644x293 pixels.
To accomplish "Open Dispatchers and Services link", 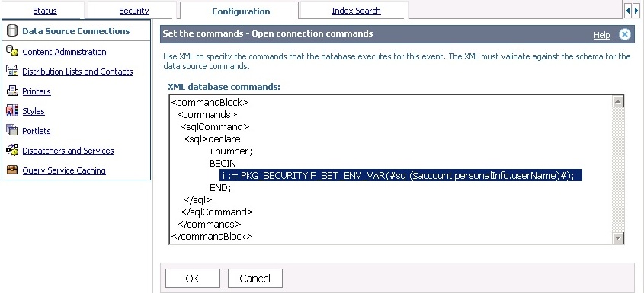I will tap(68, 151).
